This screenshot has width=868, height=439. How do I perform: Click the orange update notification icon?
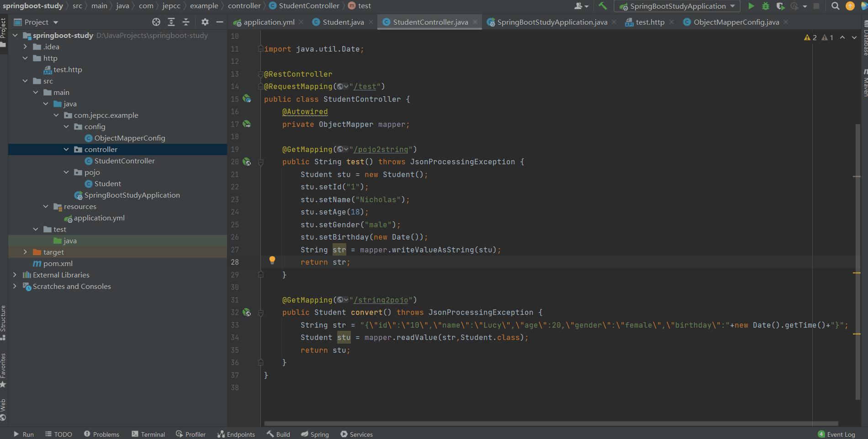(x=850, y=6)
